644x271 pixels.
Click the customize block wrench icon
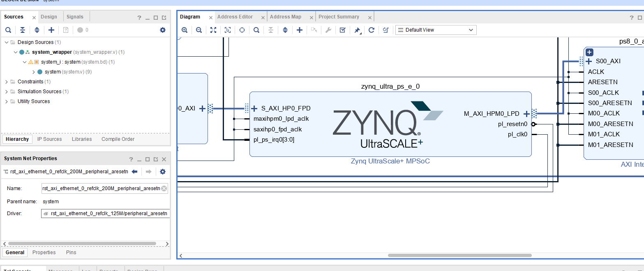[328, 30]
